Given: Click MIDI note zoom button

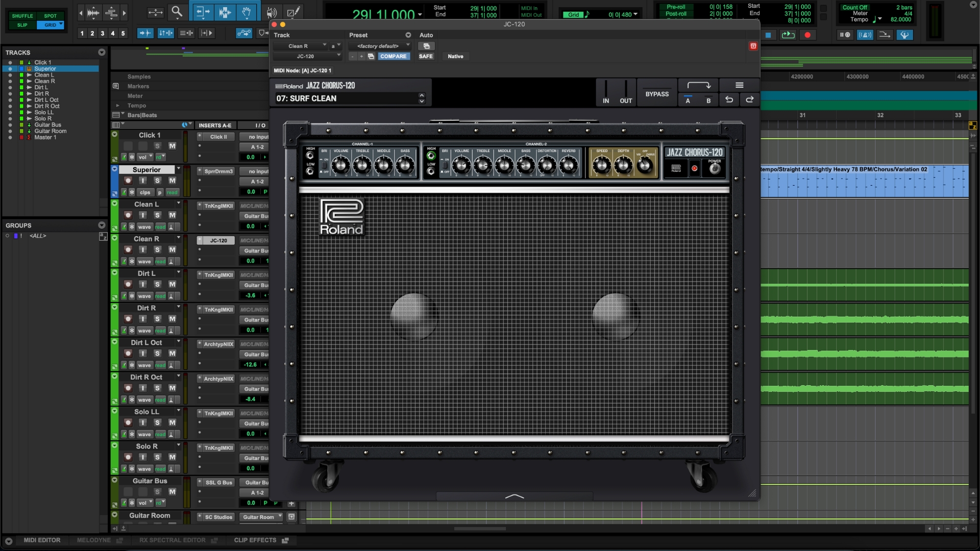Looking at the screenshot, I should (x=111, y=12).
